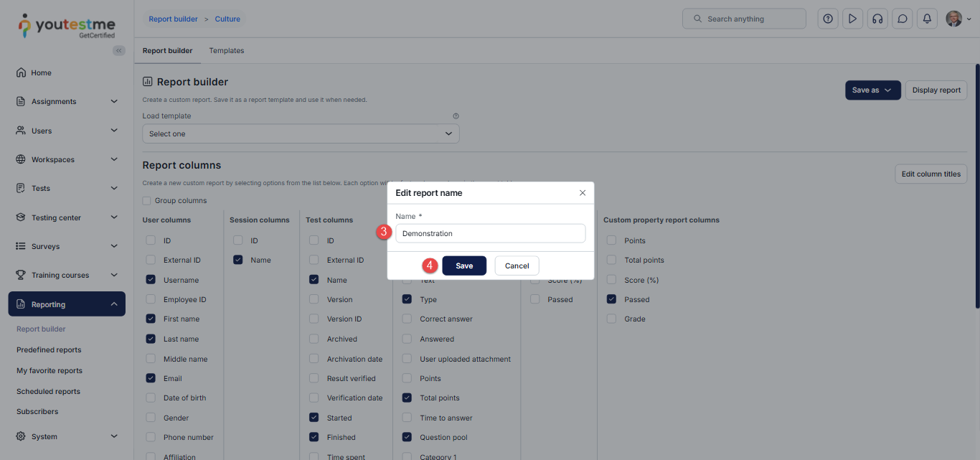Image resolution: width=980 pixels, height=460 pixels.
Task: Open the Load template dropdown
Action: [301, 133]
